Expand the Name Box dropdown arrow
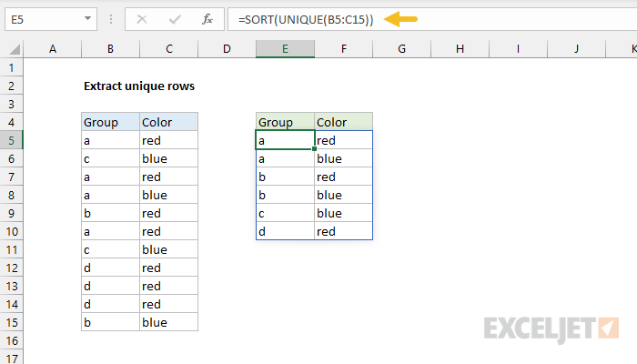 (87, 19)
